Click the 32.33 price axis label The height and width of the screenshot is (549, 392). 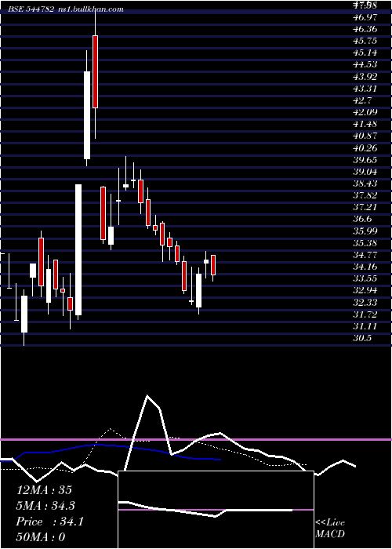coord(365,303)
